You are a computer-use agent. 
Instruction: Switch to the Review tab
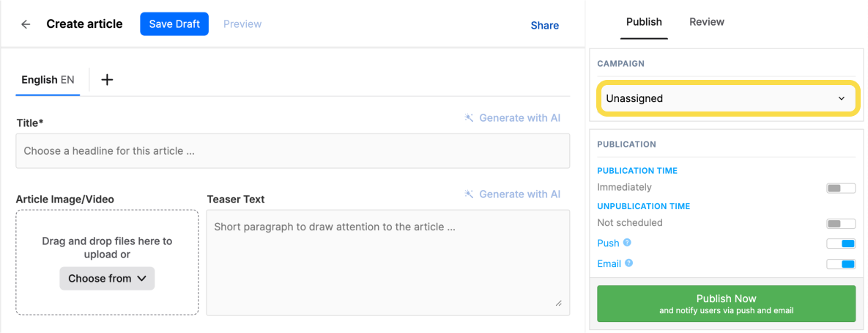[x=706, y=22]
